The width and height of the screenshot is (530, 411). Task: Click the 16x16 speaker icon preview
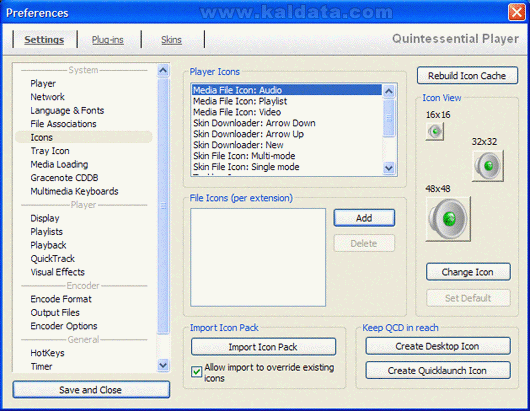(435, 131)
